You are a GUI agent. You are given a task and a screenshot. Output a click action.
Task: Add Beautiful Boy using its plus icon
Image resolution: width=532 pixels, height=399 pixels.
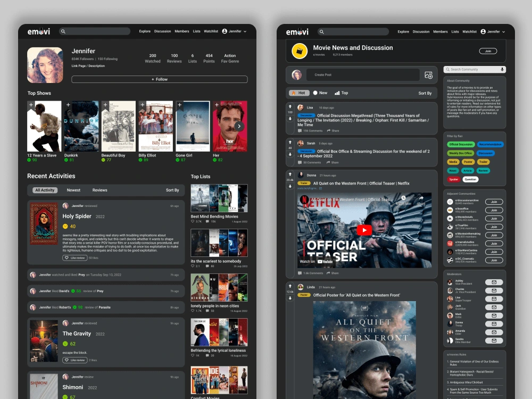tap(105, 105)
